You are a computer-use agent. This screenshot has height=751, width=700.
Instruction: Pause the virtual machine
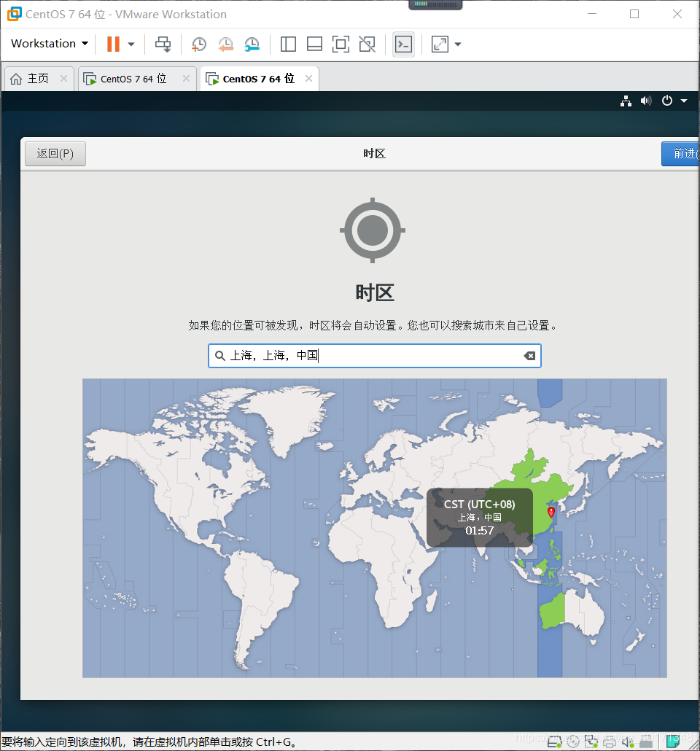point(113,44)
